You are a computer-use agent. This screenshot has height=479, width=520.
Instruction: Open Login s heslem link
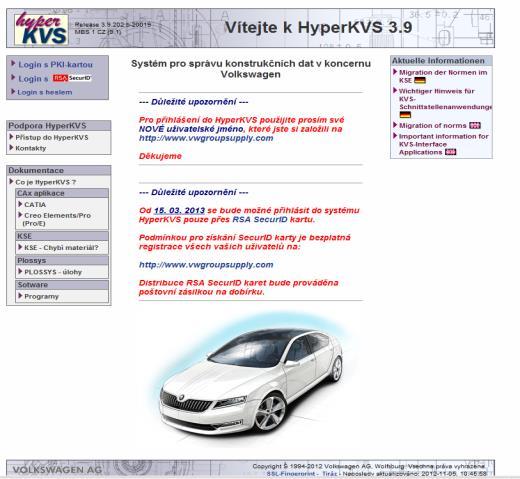point(45,92)
